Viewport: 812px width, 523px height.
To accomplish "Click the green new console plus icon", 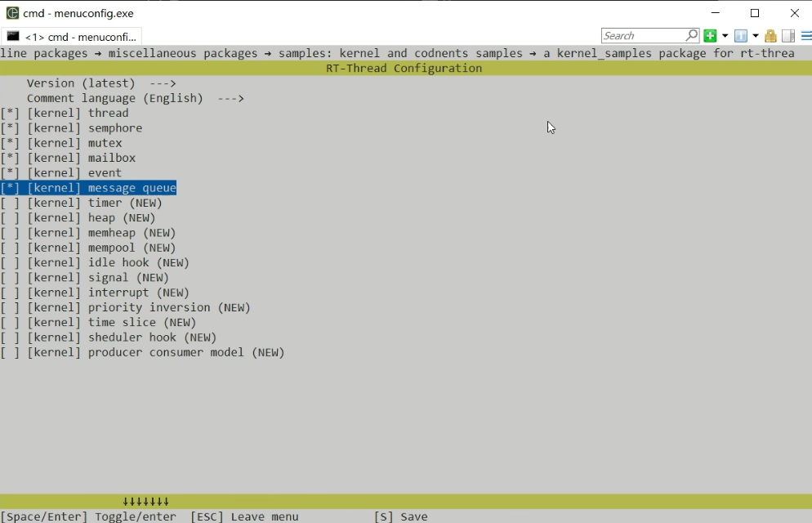I will click(x=710, y=36).
